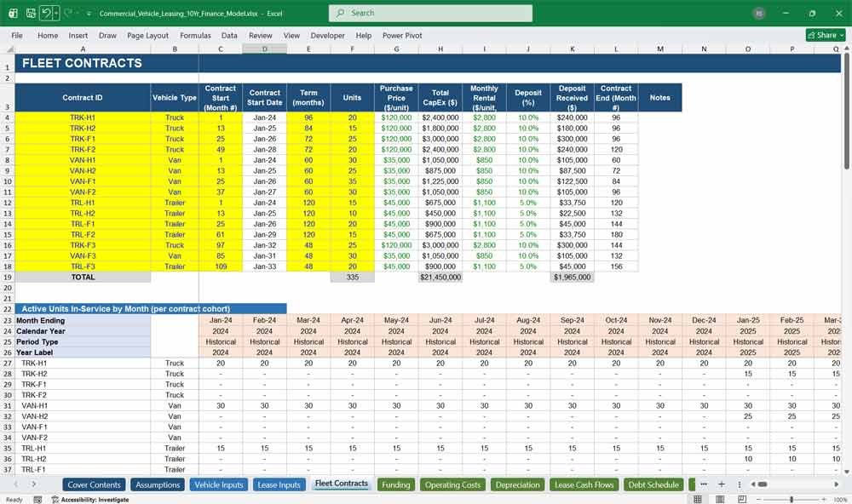Open the Power Pivot ribbon tab
The image size is (852, 504).
[x=402, y=35]
